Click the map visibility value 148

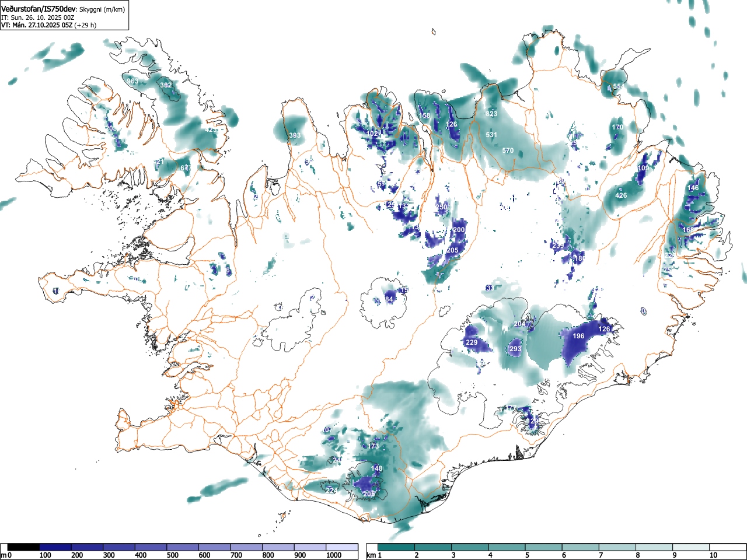pos(377,468)
